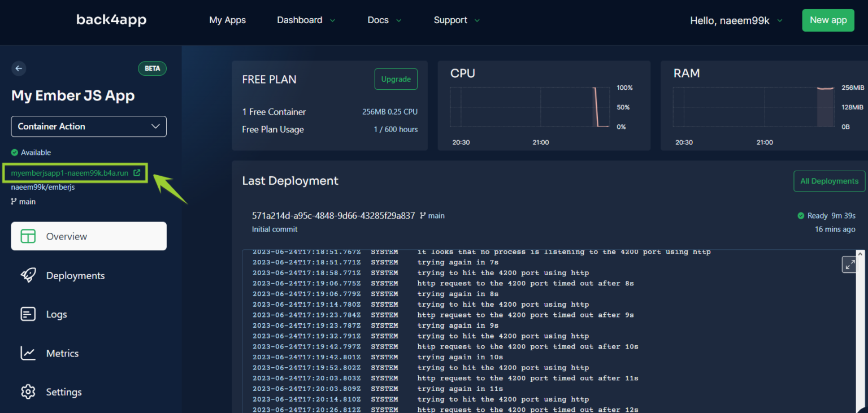The width and height of the screenshot is (868, 413).
Task: Open container Settings from the sidebar
Action: [x=63, y=392]
